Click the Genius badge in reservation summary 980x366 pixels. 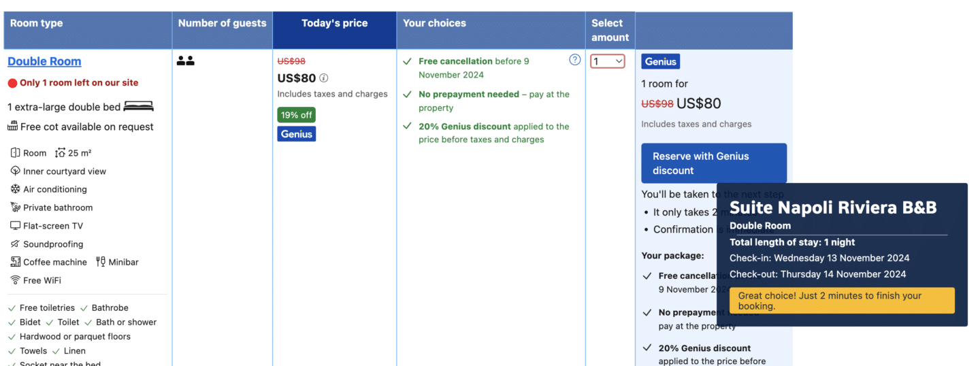(x=660, y=61)
